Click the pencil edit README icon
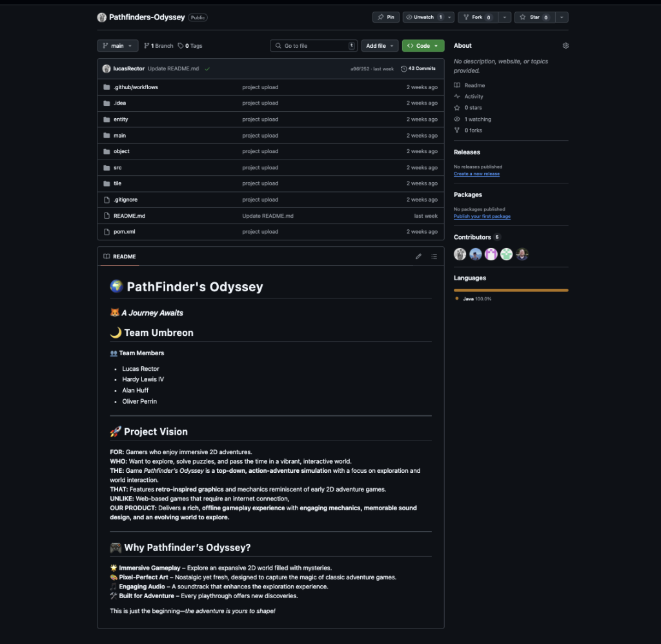Viewport: 661px width, 644px height. (418, 256)
